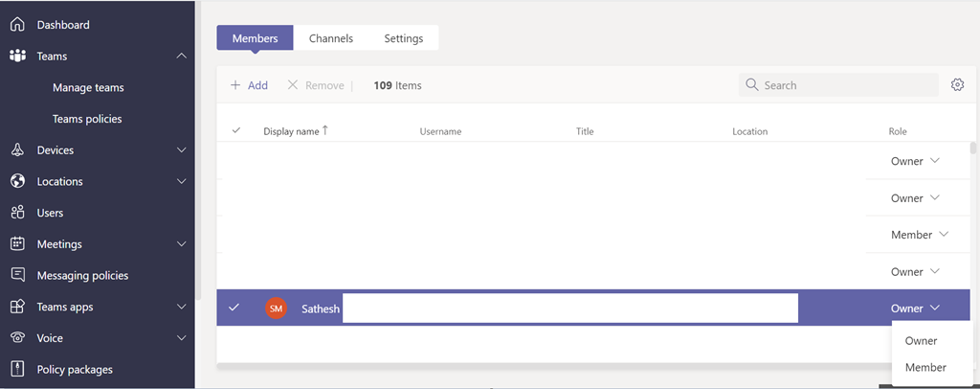Click the Remove button

[x=316, y=85]
